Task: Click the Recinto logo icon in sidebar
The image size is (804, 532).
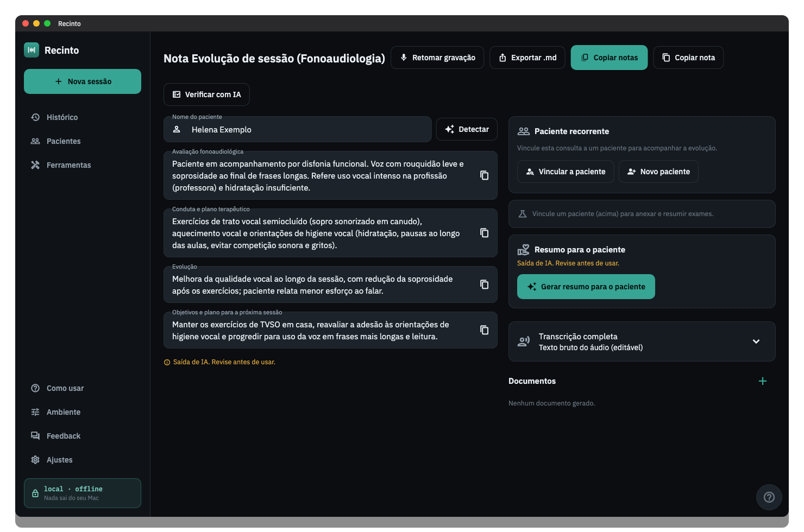Action: point(32,50)
